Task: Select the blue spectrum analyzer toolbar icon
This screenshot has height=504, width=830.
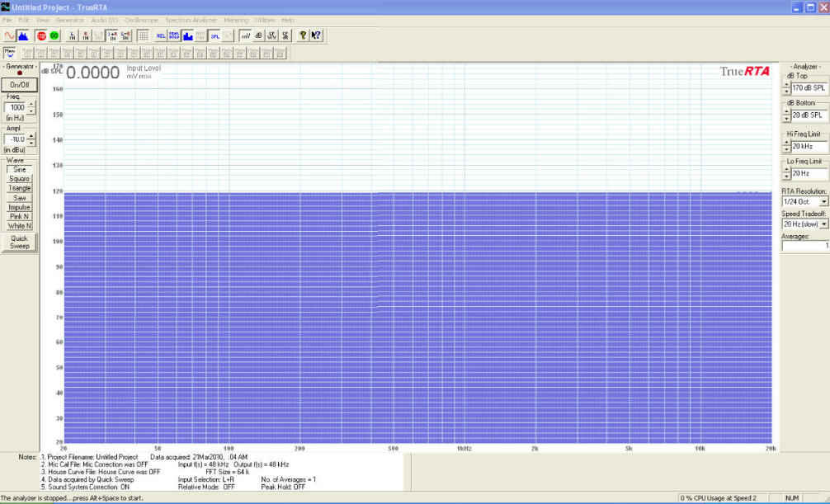Action: click(x=23, y=36)
